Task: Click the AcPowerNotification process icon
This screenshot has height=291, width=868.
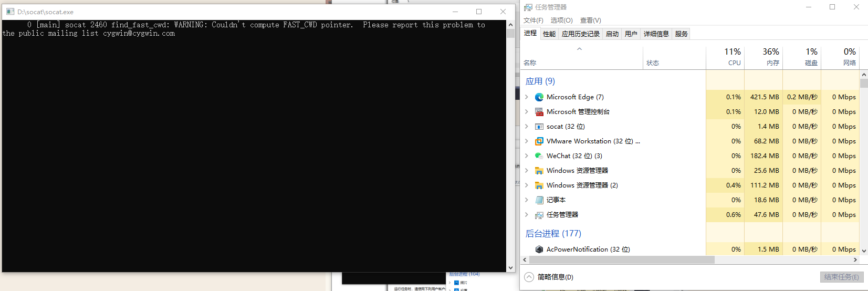Action: point(539,250)
